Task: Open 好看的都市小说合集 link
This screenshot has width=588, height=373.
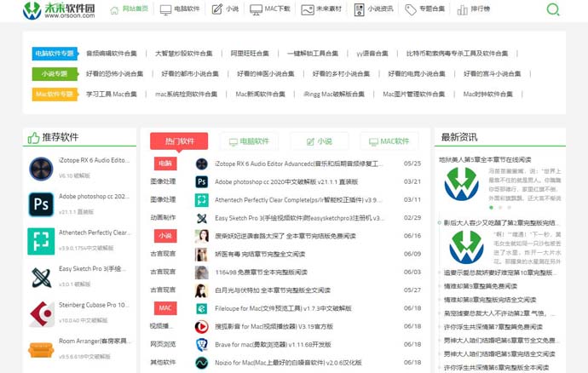Action: [x=190, y=74]
